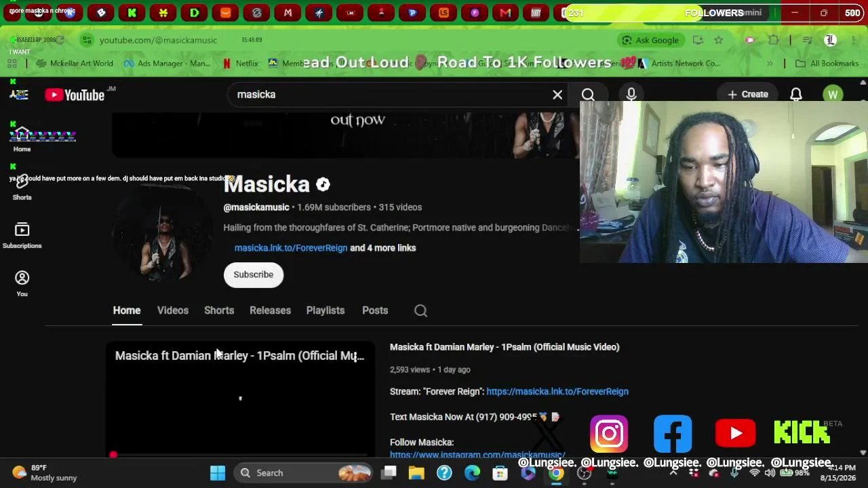Open Task View on the taskbar
The image size is (868, 488).
(x=389, y=473)
